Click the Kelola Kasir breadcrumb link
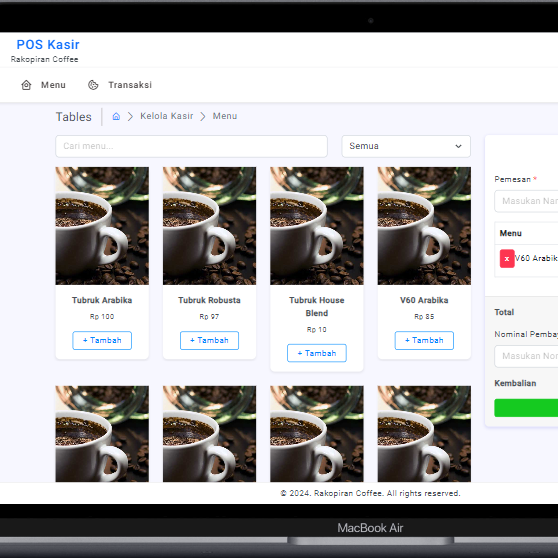This screenshot has width=558, height=558. pyautogui.click(x=167, y=116)
